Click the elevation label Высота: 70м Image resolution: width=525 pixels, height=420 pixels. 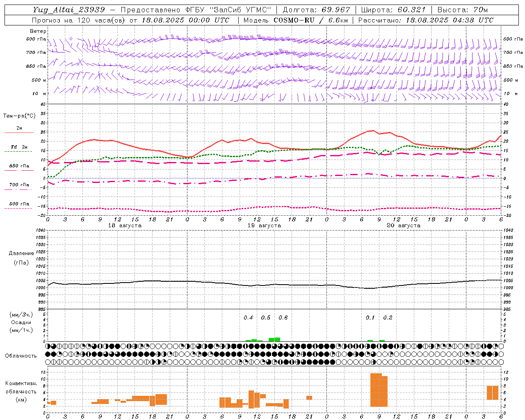coord(463,10)
